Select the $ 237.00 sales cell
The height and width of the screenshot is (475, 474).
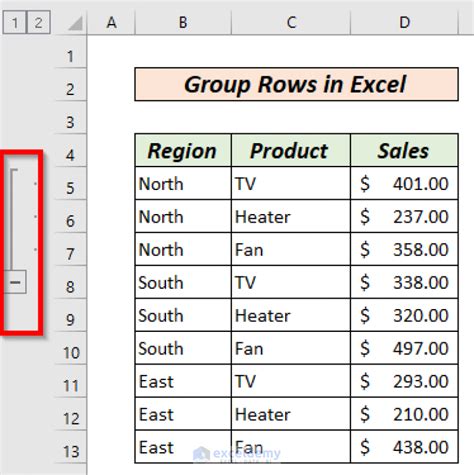tap(404, 217)
